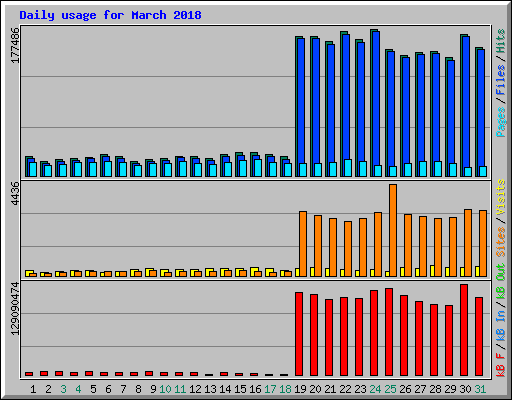
Task: Click the "Pages" legend label
Action: coord(500,122)
